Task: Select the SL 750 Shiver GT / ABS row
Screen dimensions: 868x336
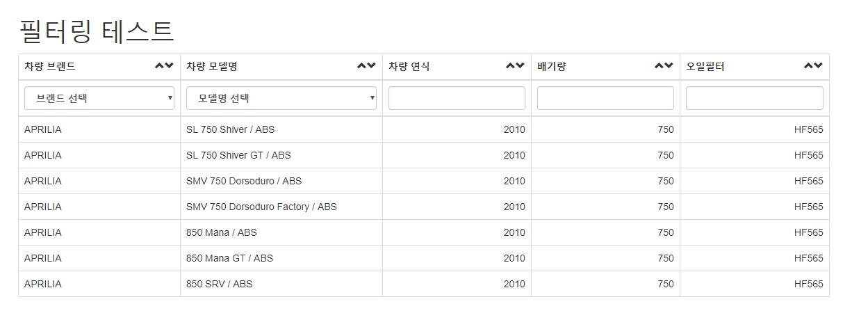Action: click(424, 155)
